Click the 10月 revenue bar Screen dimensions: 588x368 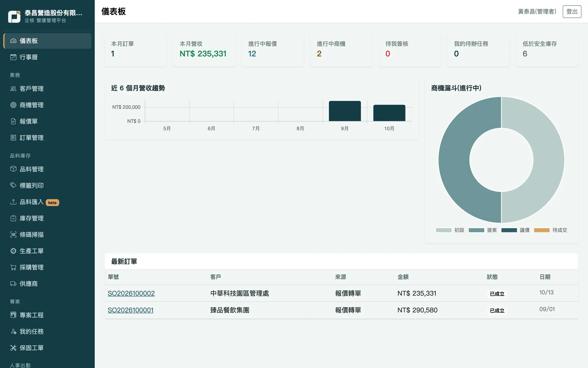coord(389,113)
